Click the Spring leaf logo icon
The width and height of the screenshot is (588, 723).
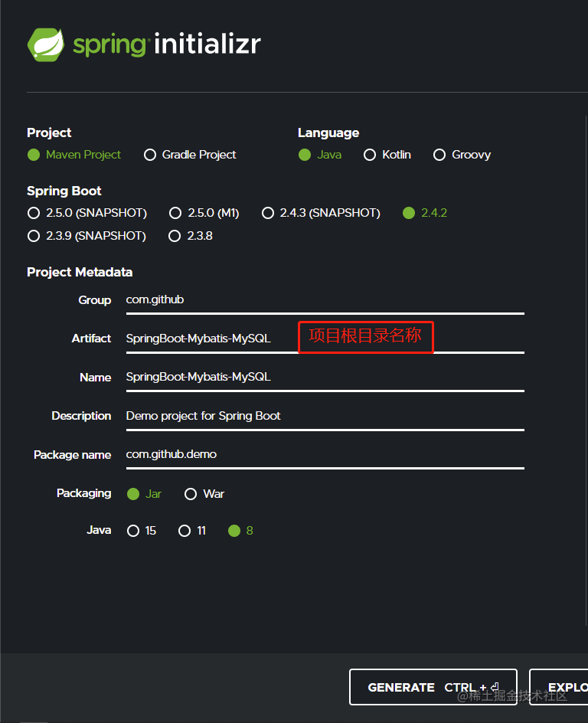tap(46, 44)
